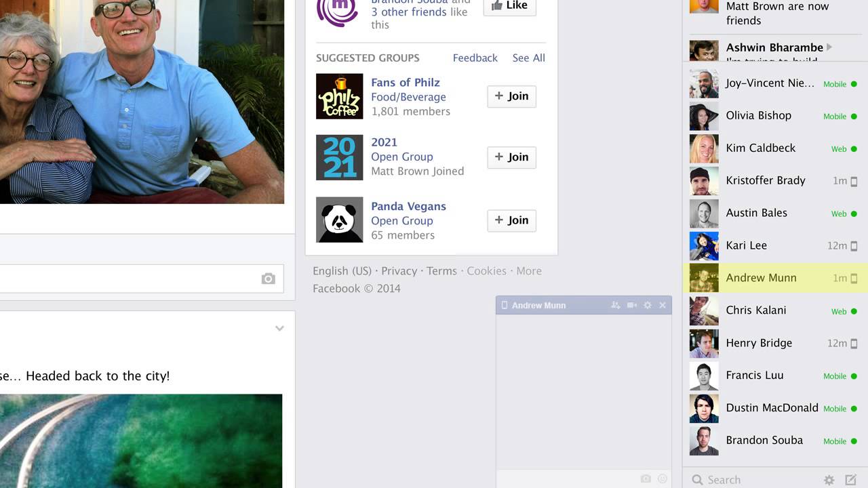
Task: Click Kim Caldbeck's profile picture
Action: pyautogui.click(x=704, y=148)
